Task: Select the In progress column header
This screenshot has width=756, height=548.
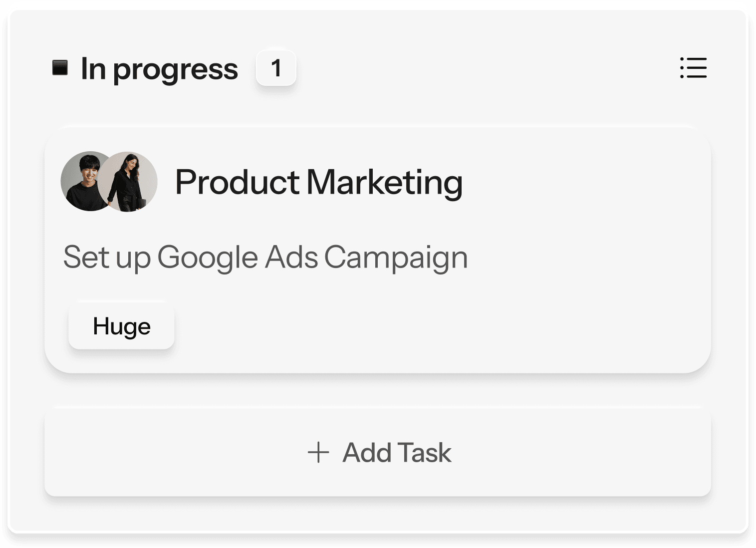Action: pyautogui.click(x=159, y=68)
